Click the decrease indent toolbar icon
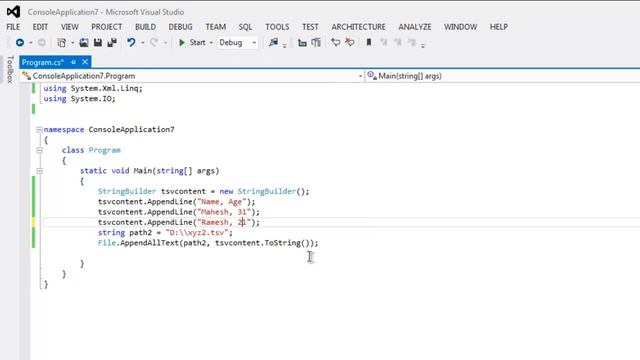This screenshot has width=640, height=360. [x=302, y=42]
